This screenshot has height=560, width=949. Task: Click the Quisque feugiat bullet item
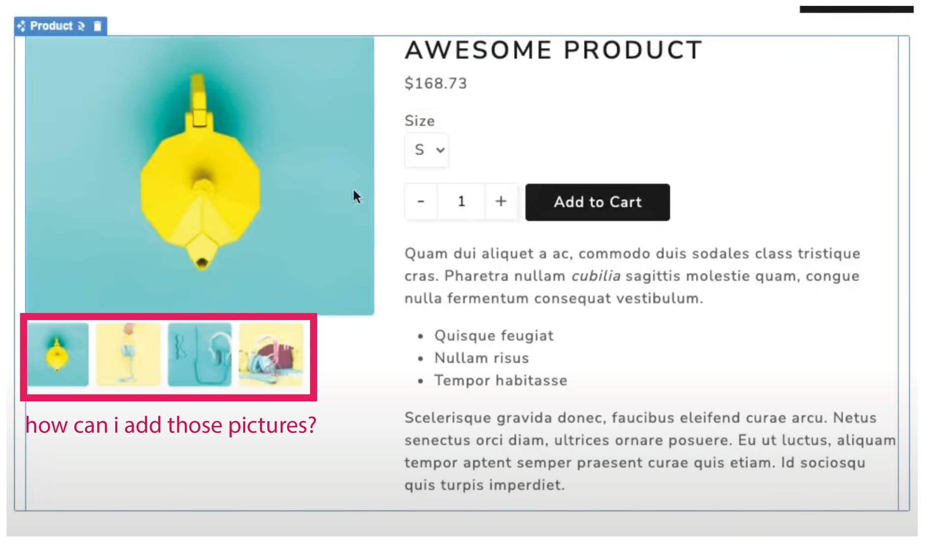click(x=494, y=336)
